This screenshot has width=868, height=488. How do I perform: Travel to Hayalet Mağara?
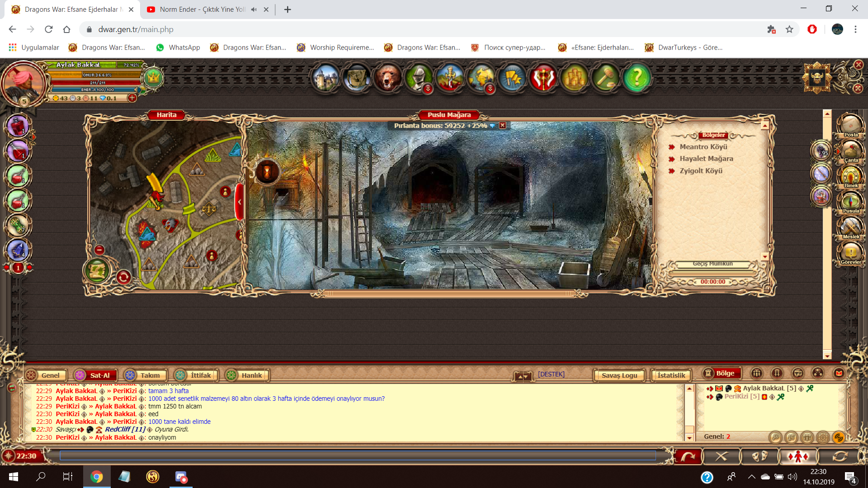(x=706, y=159)
